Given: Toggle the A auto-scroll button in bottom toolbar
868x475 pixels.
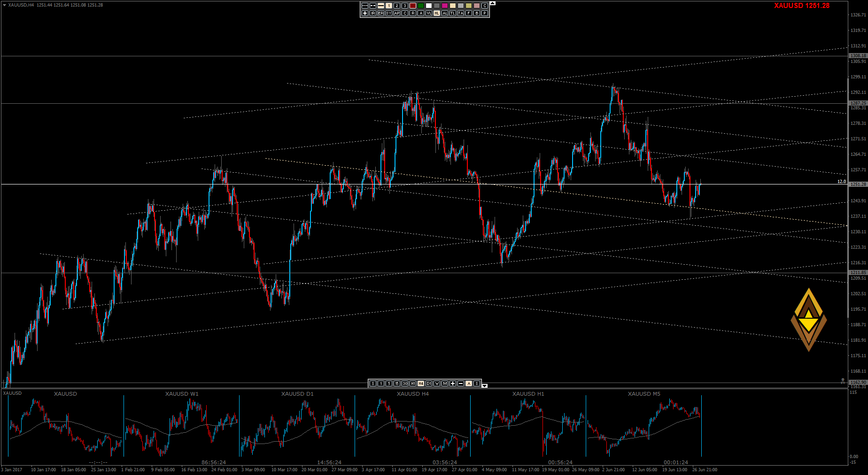Looking at the screenshot, I should 469,383.
